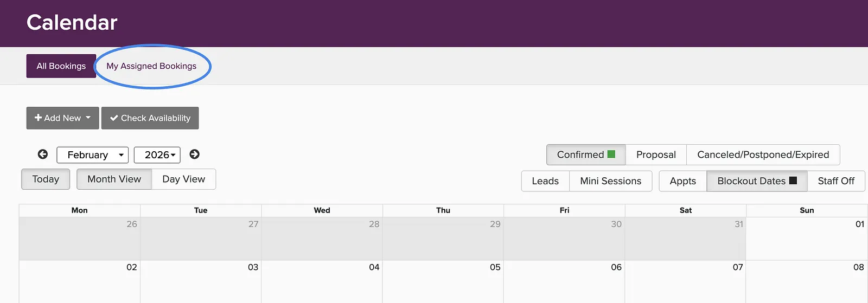This screenshot has height=303, width=868.
Task: Go to previous month with left arrow
Action: point(43,154)
